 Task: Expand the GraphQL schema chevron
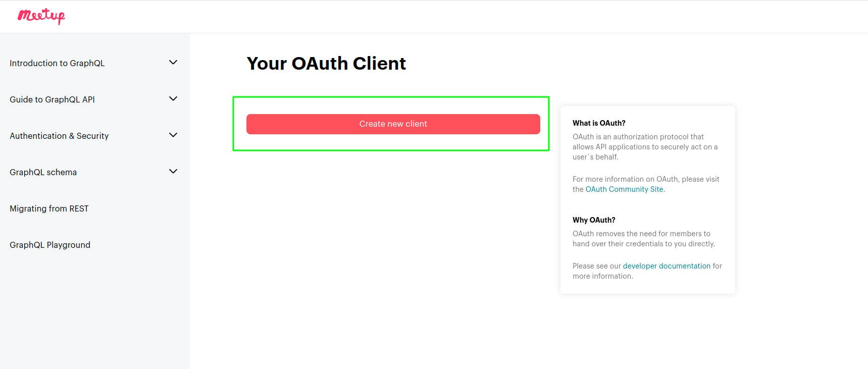coord(173,172)
